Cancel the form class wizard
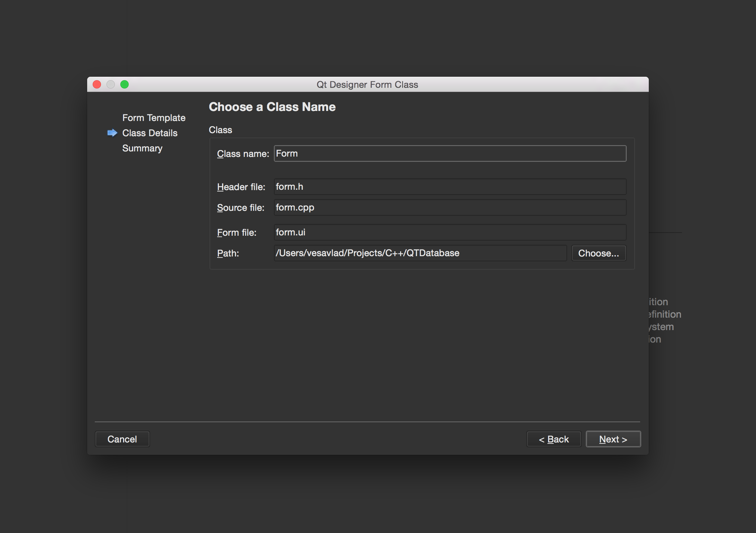The image size is (756, 533). [122, 439]
